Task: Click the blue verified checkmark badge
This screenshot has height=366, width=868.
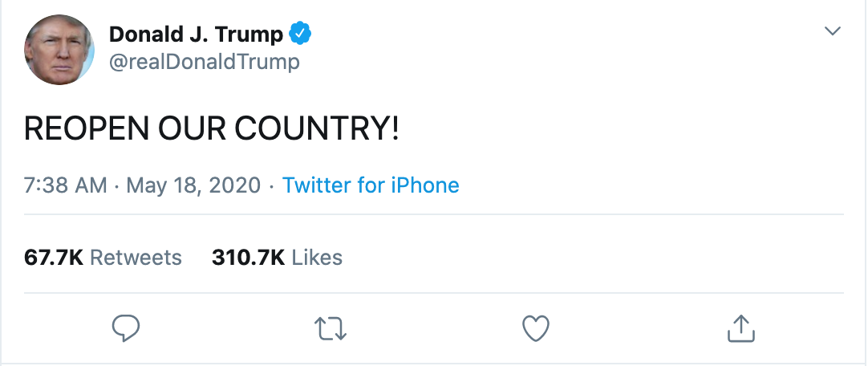Action: point(301,34)
